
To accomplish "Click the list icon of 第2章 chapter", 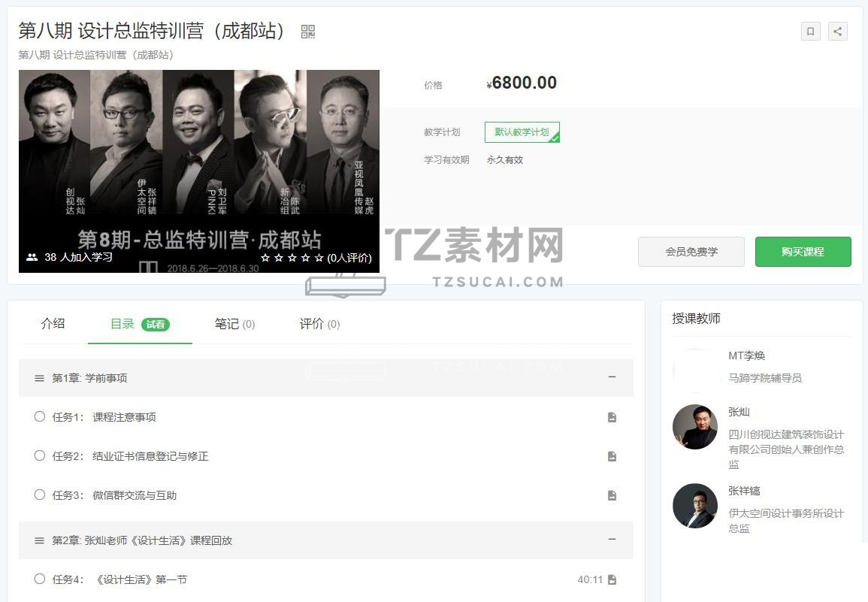I will tap(39, 540).
